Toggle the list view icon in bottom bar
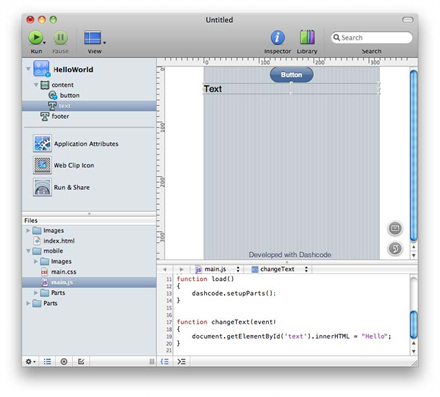This screenshot has width=440, height=397. pos(47,361)
